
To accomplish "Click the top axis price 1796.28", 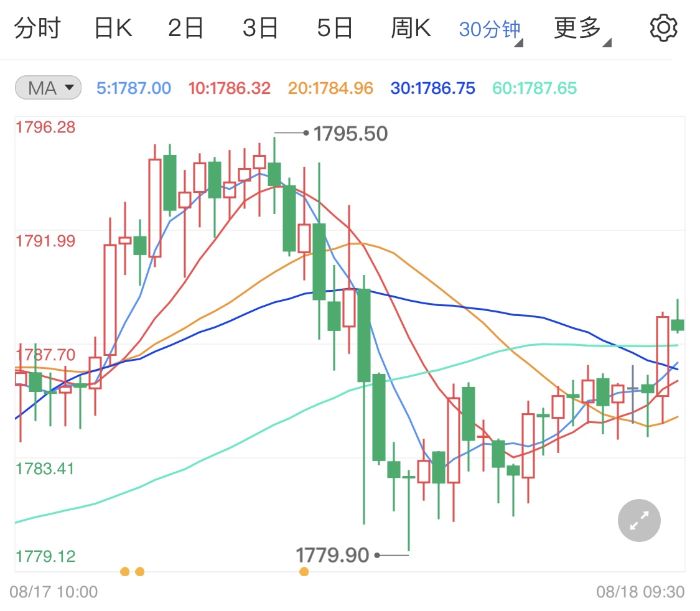I will click(x=45, y=127).
